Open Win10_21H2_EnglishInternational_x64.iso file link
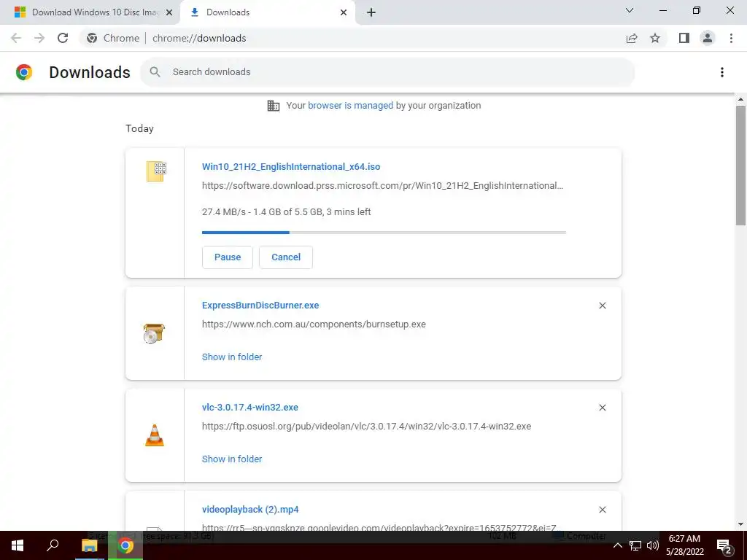This screenshot has width=747, height=560. [x=291, y=167]
